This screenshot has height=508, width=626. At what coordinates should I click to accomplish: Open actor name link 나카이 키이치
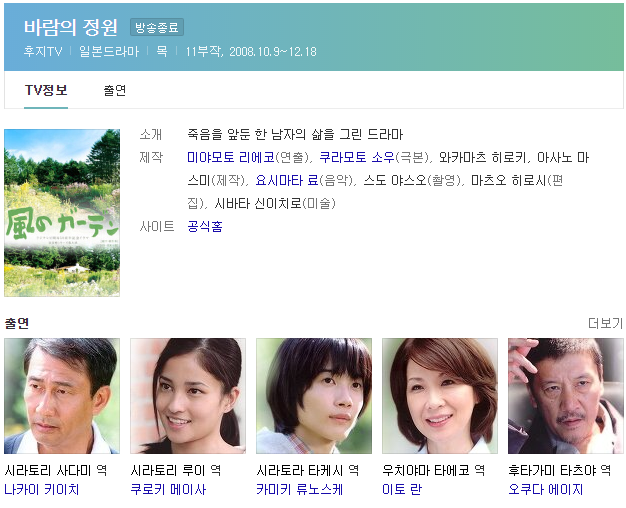point(42,489)
